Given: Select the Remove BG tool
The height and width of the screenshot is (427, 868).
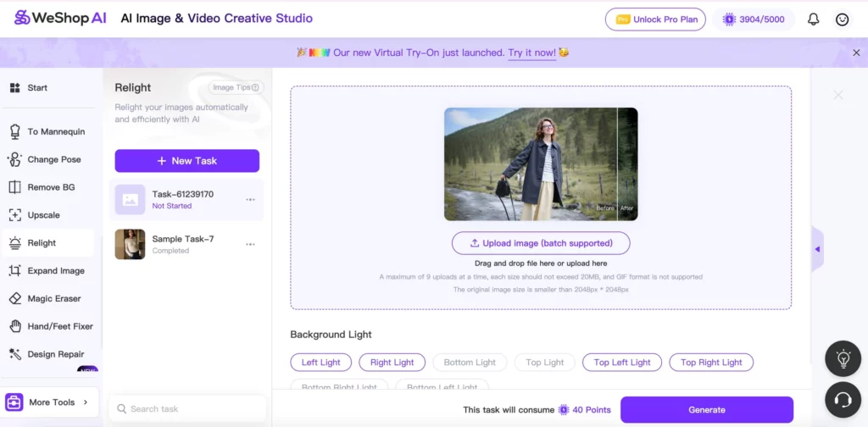Looking at the screenshot, I should 48,187.
